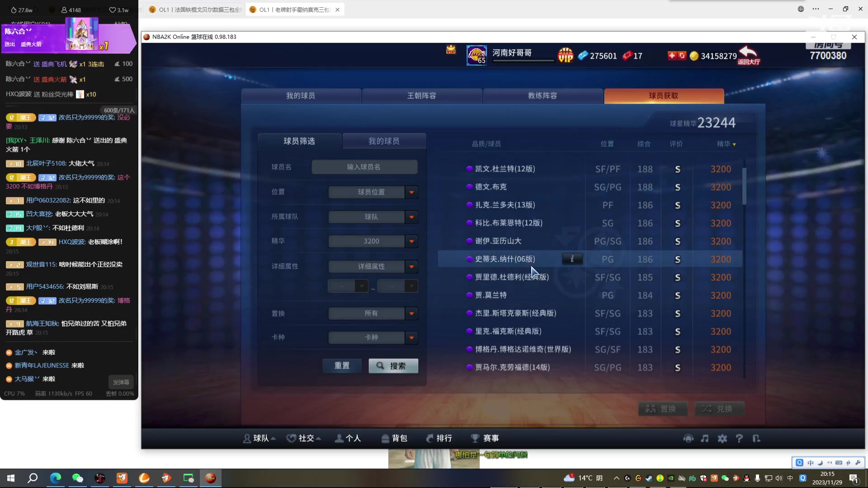This screenshot has width=868, height=488.
Task: Click the weather widget 14°C 阴
Action: [x=583, y=478]
